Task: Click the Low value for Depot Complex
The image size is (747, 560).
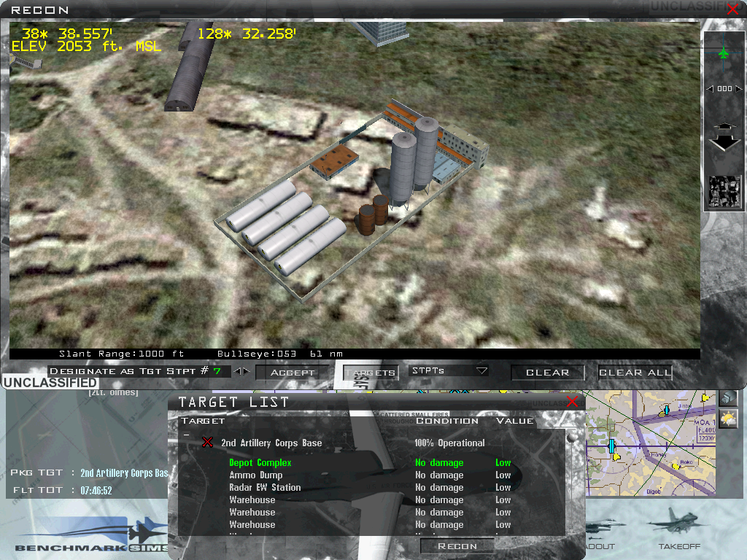Action: point(503,463)
